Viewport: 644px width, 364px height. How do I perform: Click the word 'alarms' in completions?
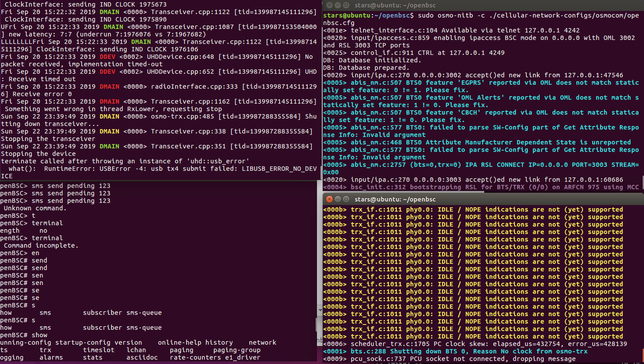point(51,357)
